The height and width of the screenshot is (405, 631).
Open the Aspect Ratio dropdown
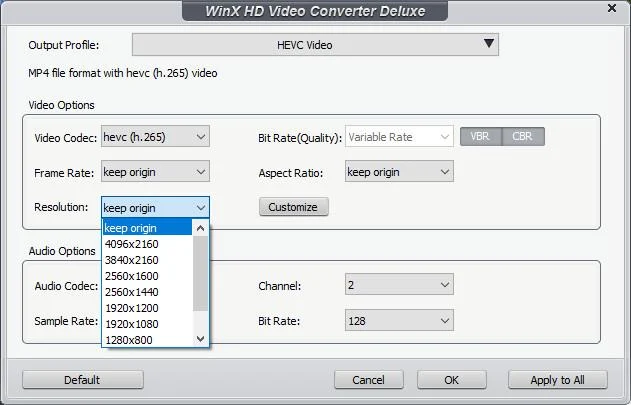pyautogui.click(x=399, y=172)
